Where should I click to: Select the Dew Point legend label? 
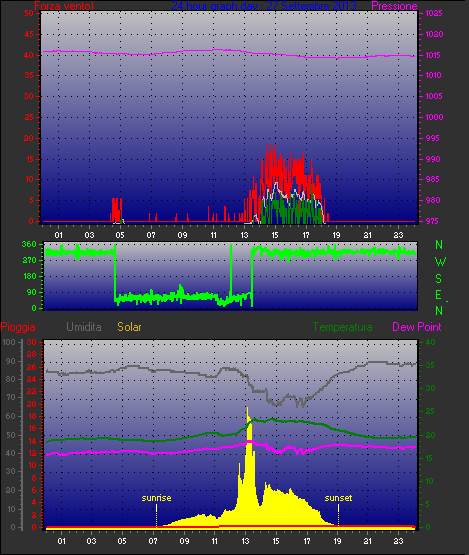417,327
